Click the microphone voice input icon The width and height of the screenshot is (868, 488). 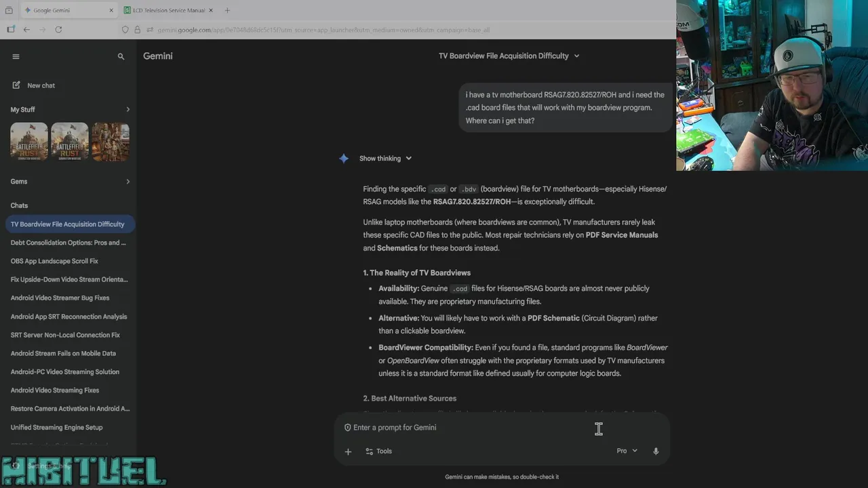click(656, 451)
